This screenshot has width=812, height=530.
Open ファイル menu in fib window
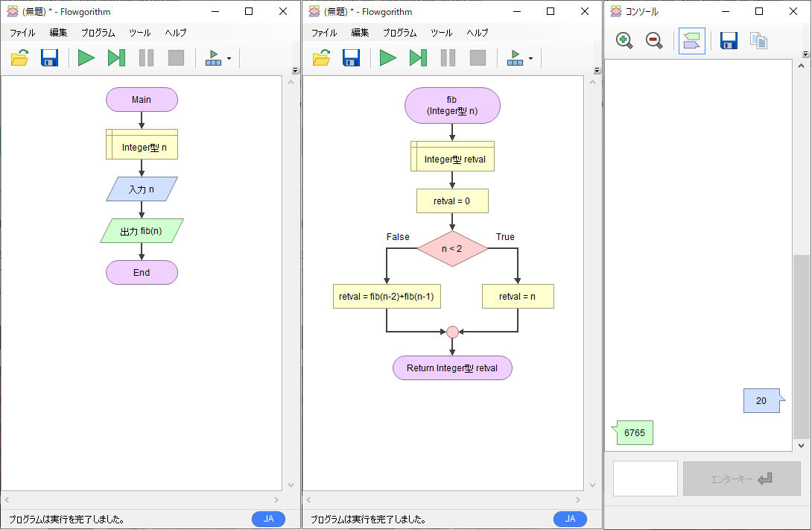click(324, 33)
